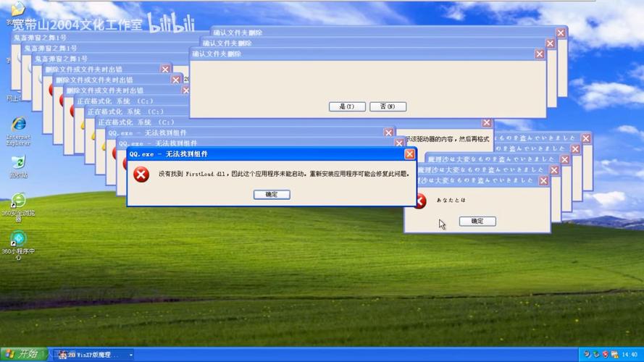This screenshot has height=362, width=644.
Task: Close the second 删除文件或文件夹时出错 dialog
Action: coord(176,80)
